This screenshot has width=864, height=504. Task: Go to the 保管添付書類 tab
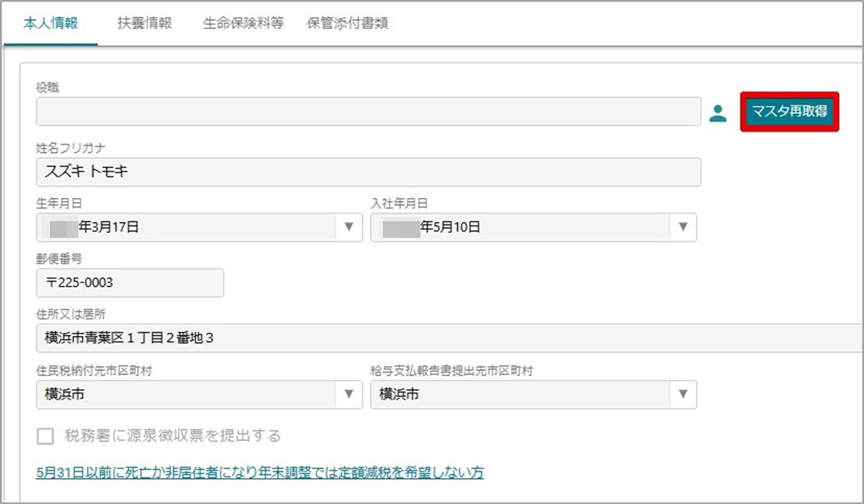point(347,23)
